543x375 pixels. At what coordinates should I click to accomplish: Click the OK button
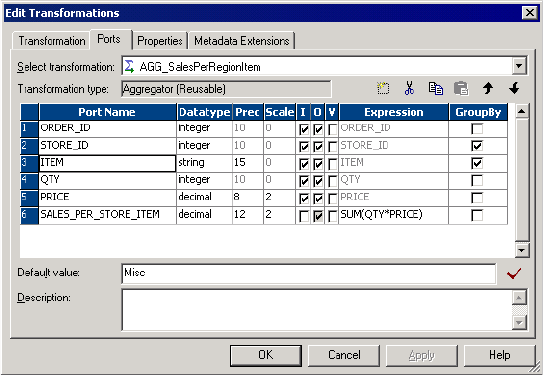266,355
